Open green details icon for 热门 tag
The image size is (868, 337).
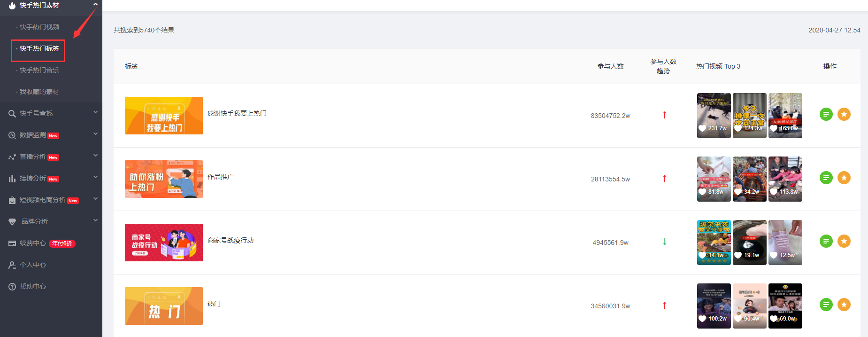click(x=826, y=305)
